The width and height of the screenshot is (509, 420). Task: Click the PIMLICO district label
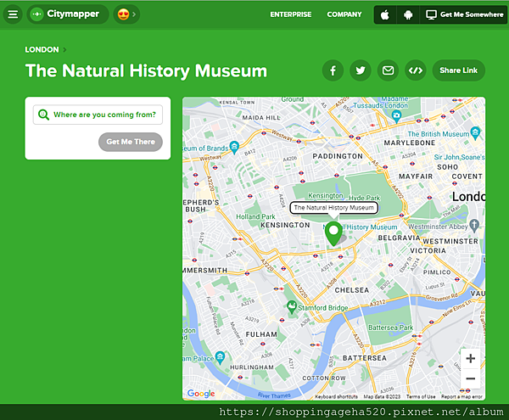click(437, 272)
